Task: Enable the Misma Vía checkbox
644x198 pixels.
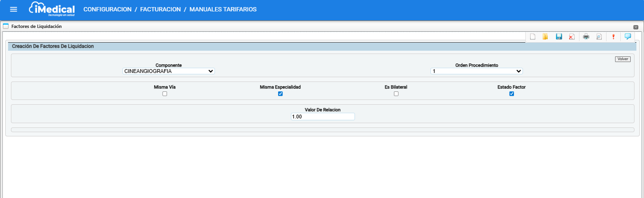Action: [x=165, y=94]
